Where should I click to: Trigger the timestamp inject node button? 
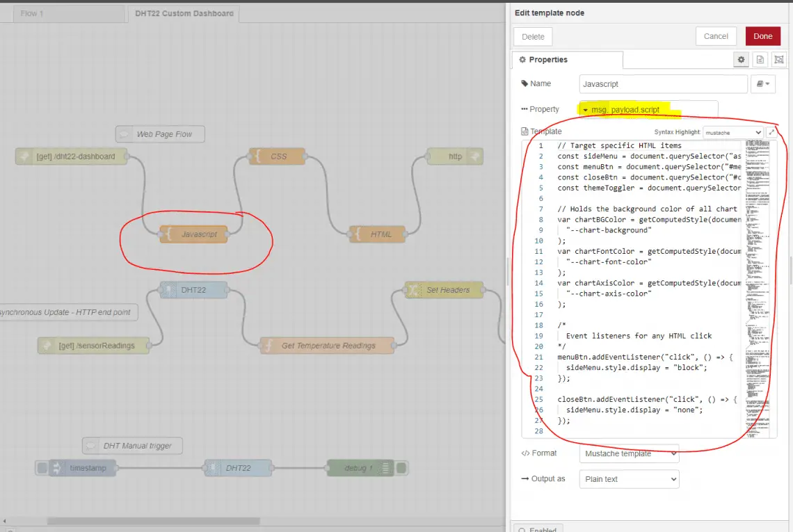pyautogui.click(x=42, y=468)
